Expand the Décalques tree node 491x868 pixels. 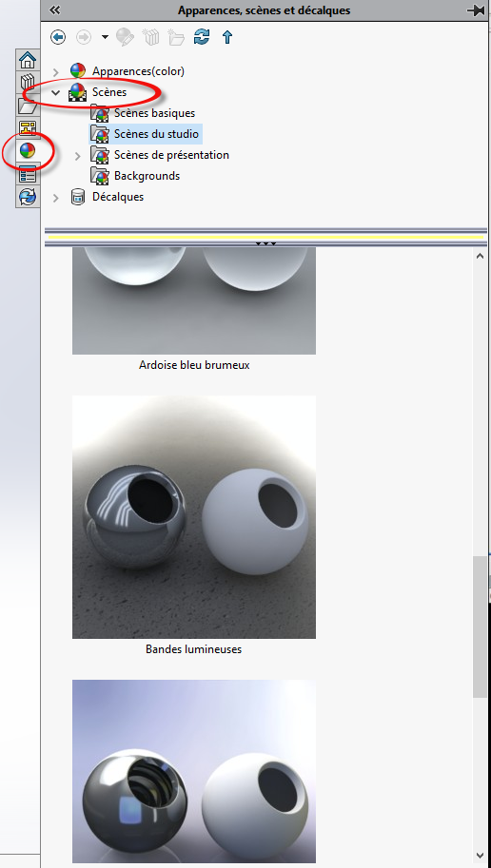coord(55,198)
